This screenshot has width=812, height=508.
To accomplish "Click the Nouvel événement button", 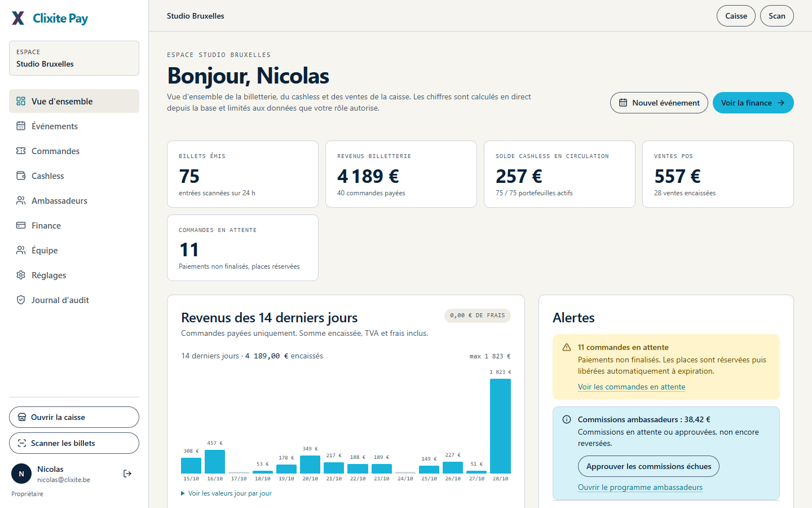I will (x=659, y=103).
